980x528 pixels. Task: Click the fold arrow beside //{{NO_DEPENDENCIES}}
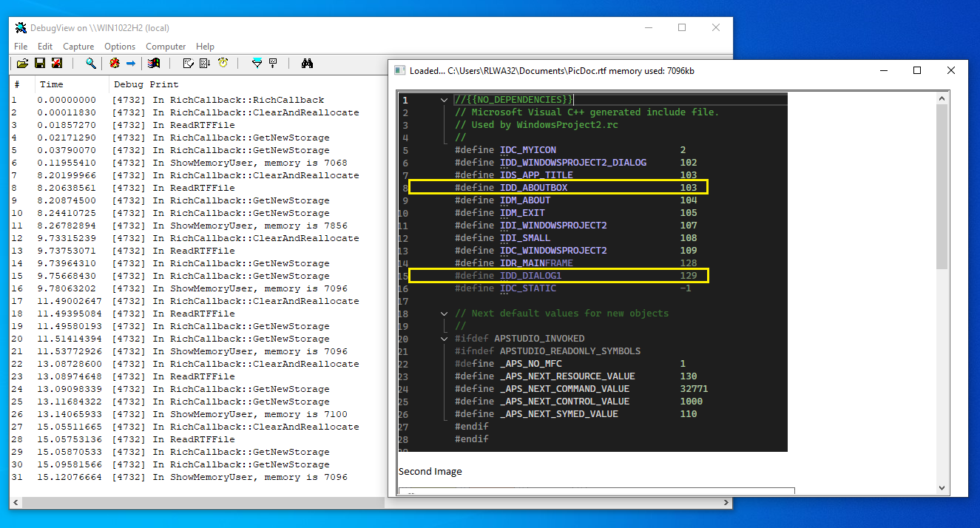444,100
